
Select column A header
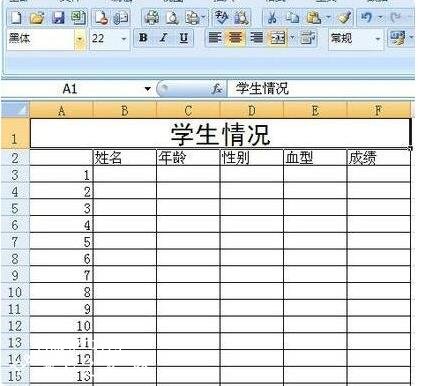[x=61, y=110]
